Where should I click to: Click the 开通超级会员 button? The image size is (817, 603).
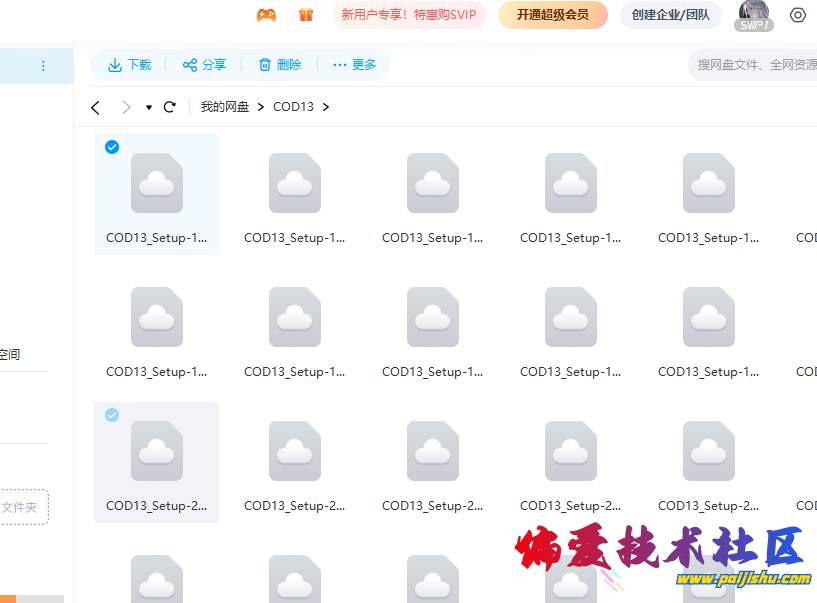tap(552, 15)
